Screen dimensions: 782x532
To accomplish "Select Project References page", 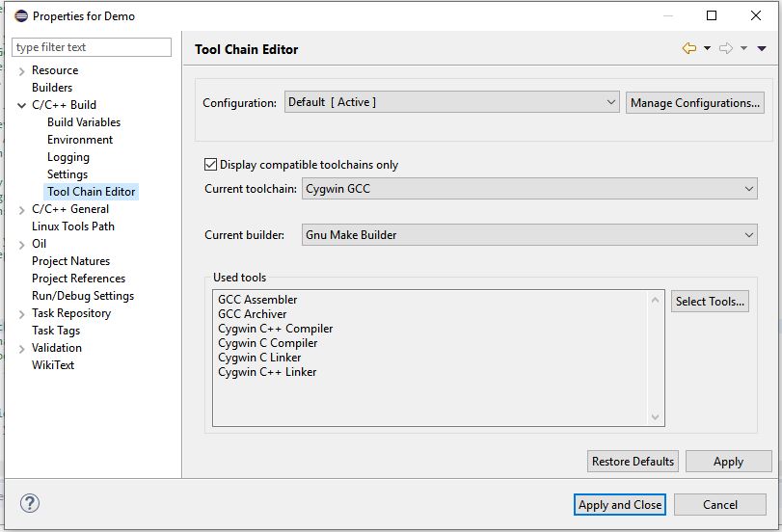I will 78,279.
